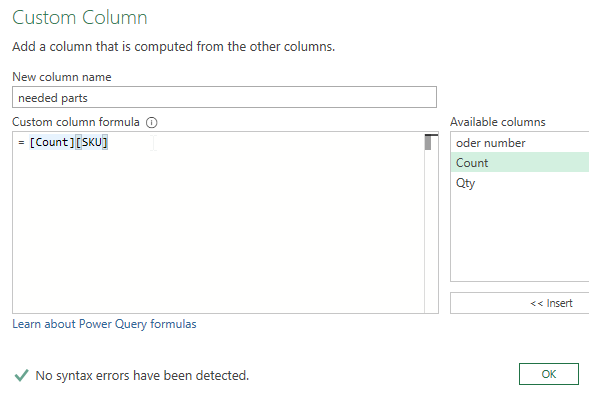Place cursor on [SKU] token in formula
Screen dimensions: 589x399
92,142
